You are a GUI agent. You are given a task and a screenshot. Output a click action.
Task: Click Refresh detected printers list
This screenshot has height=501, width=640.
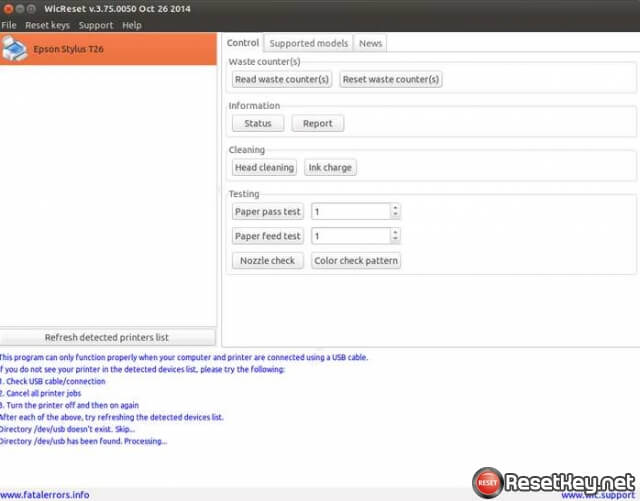pyautogui.click(x=107, y=337)
